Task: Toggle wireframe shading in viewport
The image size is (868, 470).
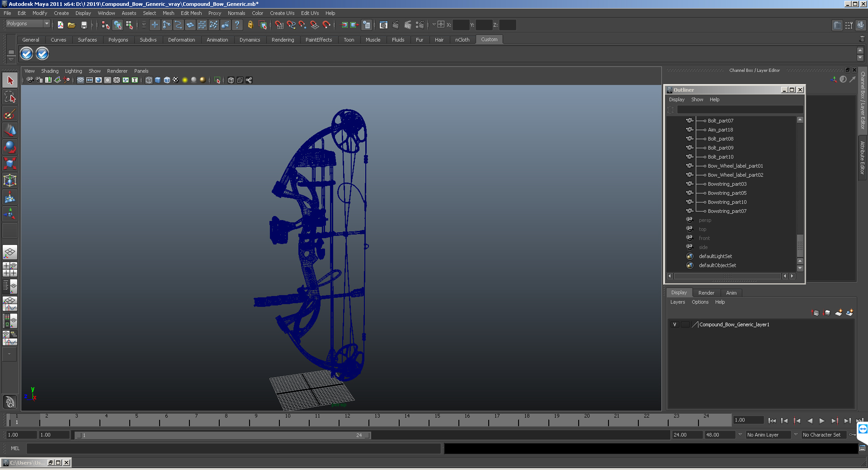Action: (149, 80)
